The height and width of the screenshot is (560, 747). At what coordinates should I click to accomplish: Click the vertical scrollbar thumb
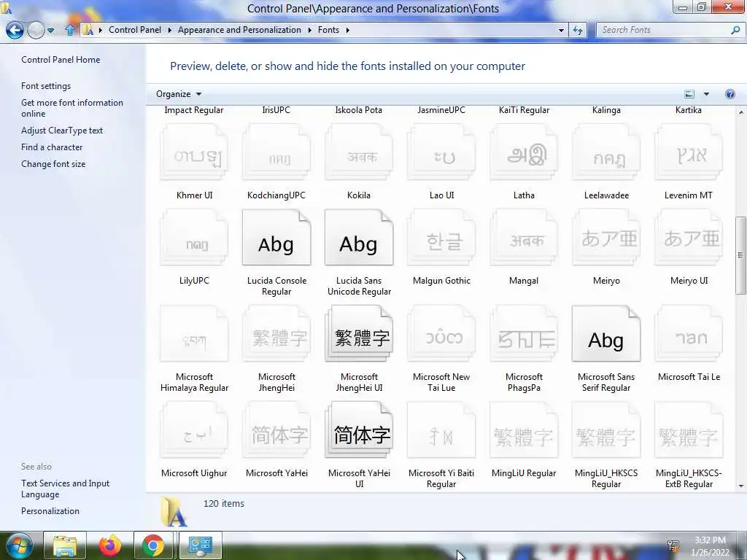pos(740,254)
